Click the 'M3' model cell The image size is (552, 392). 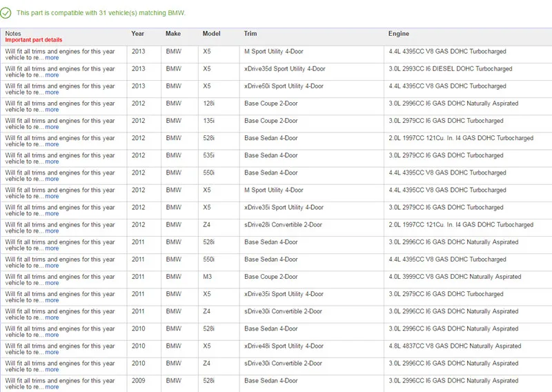point(208,277)
